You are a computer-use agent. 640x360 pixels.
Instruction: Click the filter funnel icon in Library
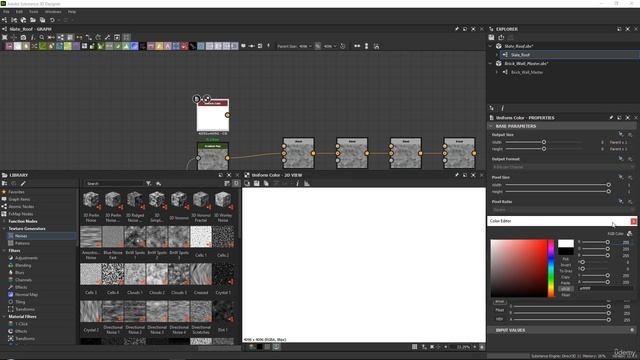(149, 184)
